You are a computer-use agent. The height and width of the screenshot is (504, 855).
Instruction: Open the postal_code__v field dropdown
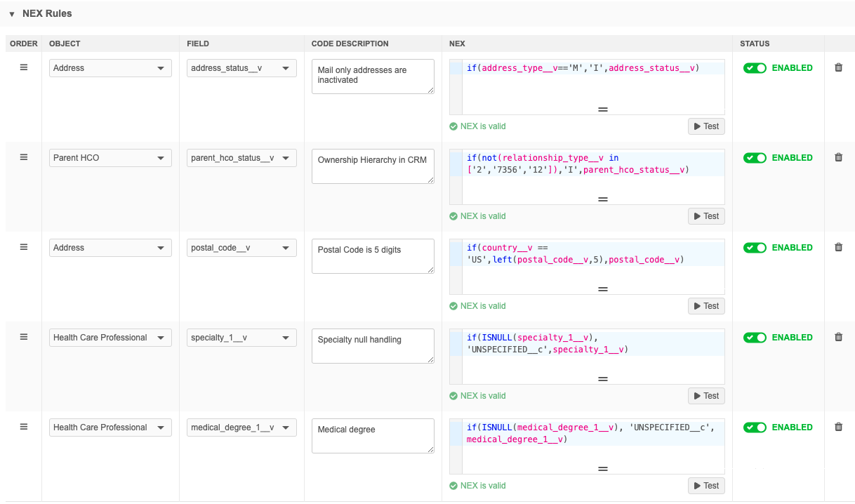pyautogui.click(x=241, y=248)
